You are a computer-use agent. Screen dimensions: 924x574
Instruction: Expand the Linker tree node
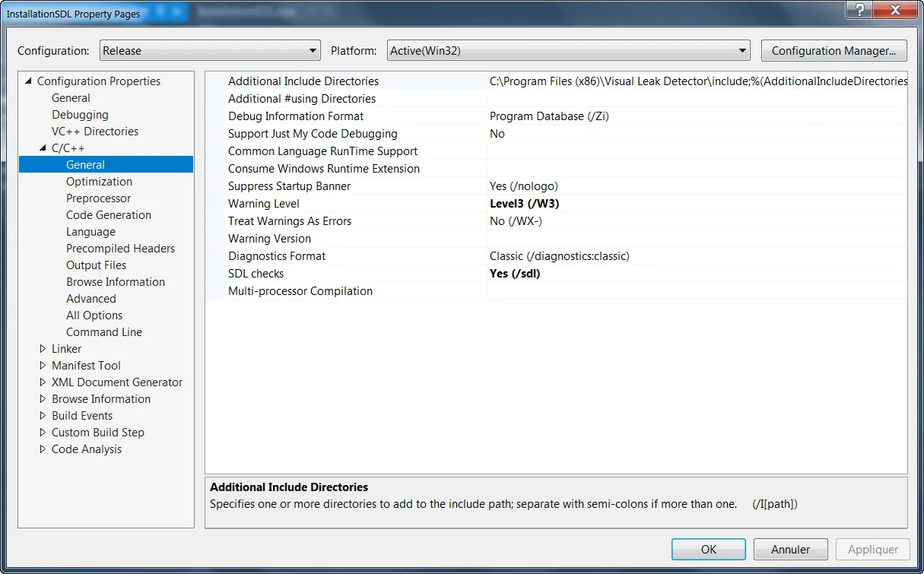click(x=43, y=349)
